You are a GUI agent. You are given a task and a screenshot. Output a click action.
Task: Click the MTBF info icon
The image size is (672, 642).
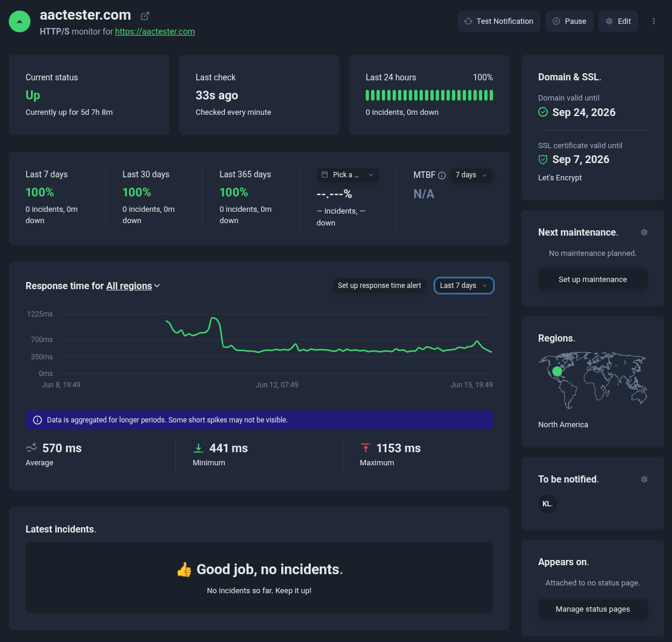(442, 176)
